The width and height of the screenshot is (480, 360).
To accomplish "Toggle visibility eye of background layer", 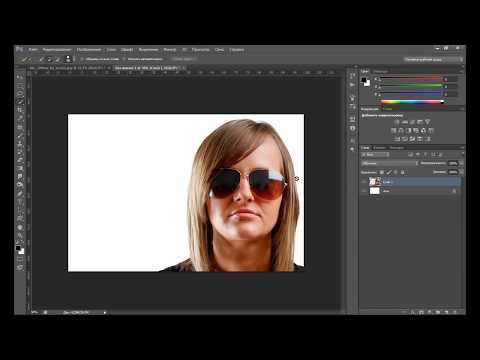I will click(364, 191).
